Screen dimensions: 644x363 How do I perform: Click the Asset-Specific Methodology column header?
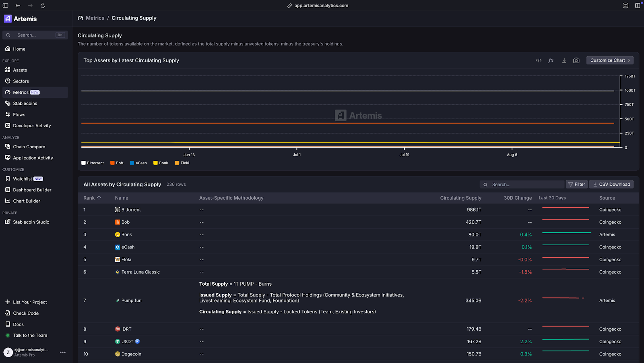(x=231, y=198)
